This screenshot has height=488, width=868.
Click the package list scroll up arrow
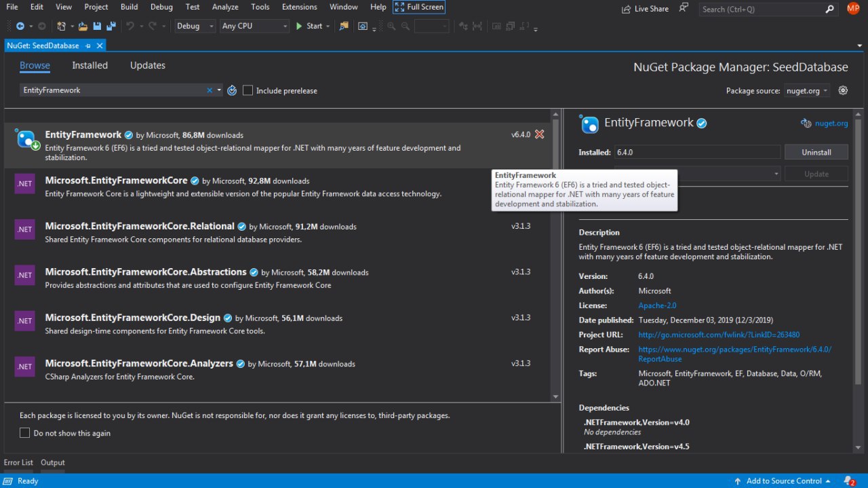(555, 115)
